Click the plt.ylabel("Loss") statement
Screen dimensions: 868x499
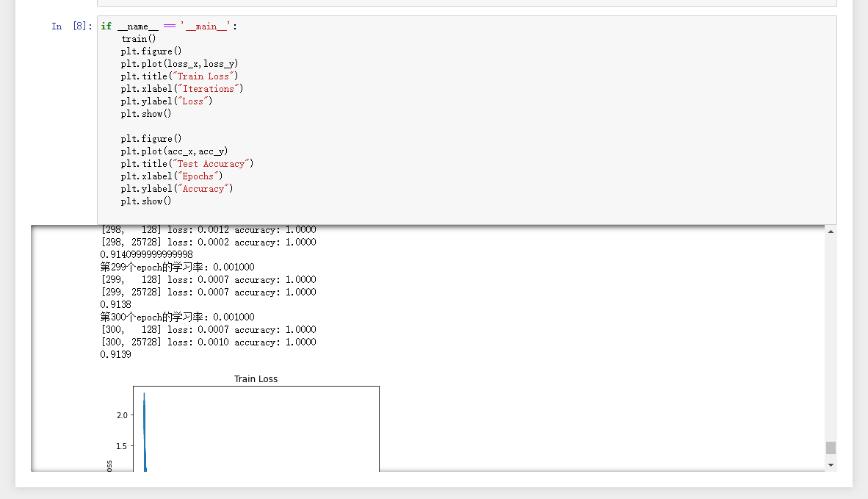click(x=166, y=101)
